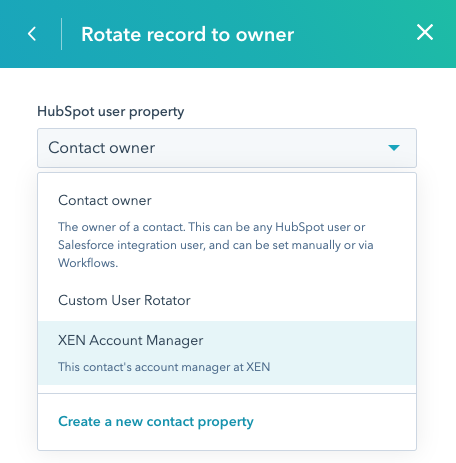The height and width of the screenshot is (463, 456).
Task: Click blank area right of Create property link
Action: click(333, 422)
